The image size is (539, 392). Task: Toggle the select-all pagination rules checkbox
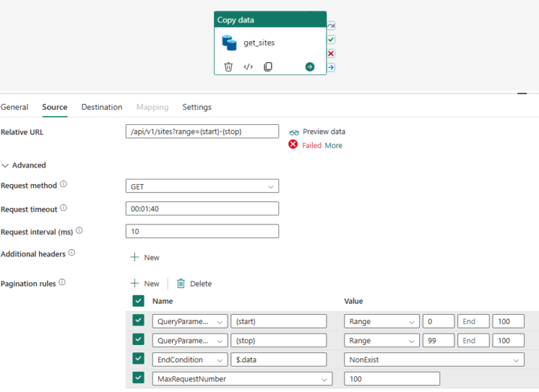(138, 301)
